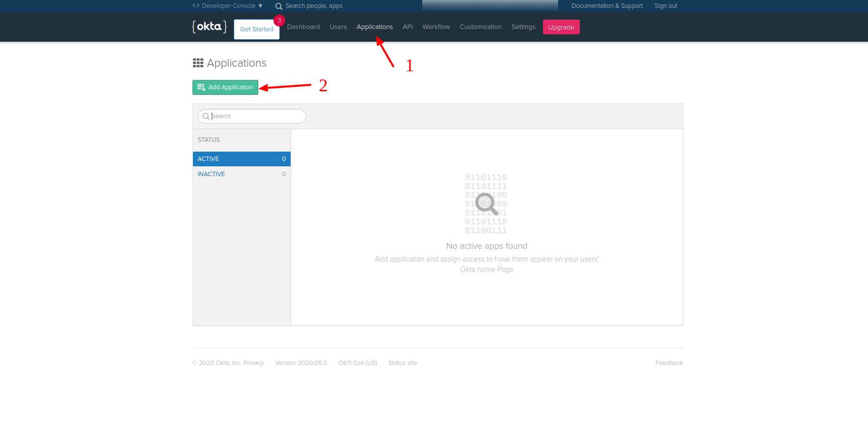
Task: Click the search magnifier icon in top bar
Action: click(278, 6)
